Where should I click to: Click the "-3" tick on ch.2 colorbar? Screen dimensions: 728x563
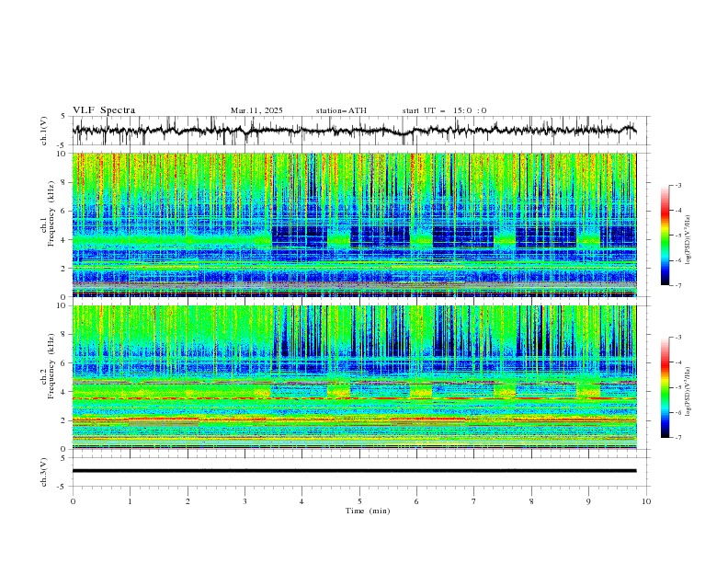[x=677, y=338]
